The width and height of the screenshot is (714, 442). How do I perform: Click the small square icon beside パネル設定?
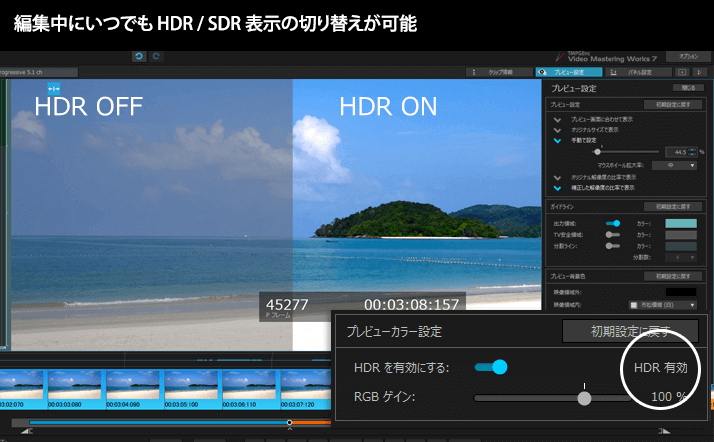pyautogui.click(x=682, y=72)
